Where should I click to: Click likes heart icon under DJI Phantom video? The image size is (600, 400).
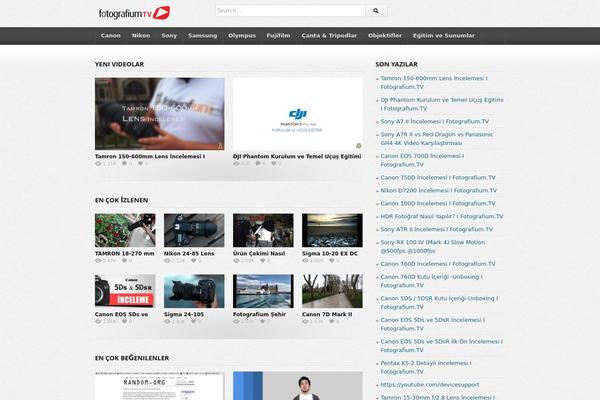click(274, 163)
